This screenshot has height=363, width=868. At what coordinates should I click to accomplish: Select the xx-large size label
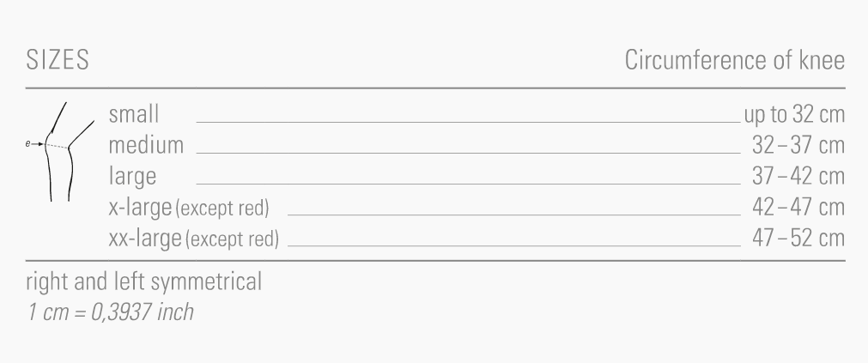pyautogui.click(x=146, y=239)
